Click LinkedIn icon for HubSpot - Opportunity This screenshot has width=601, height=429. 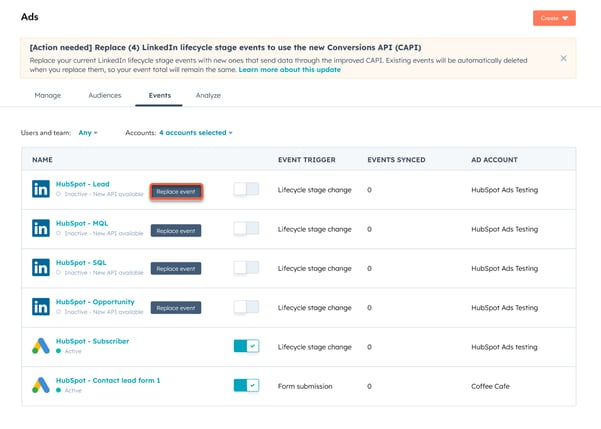click(41, 307)
